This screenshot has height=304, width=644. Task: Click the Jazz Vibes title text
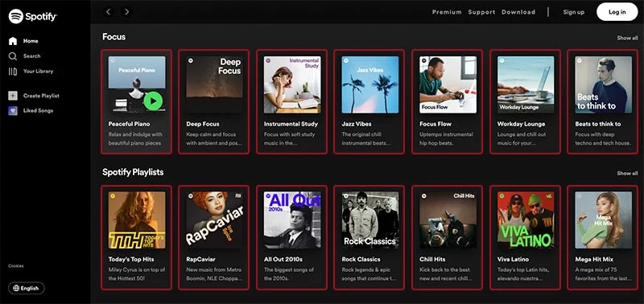357,124
